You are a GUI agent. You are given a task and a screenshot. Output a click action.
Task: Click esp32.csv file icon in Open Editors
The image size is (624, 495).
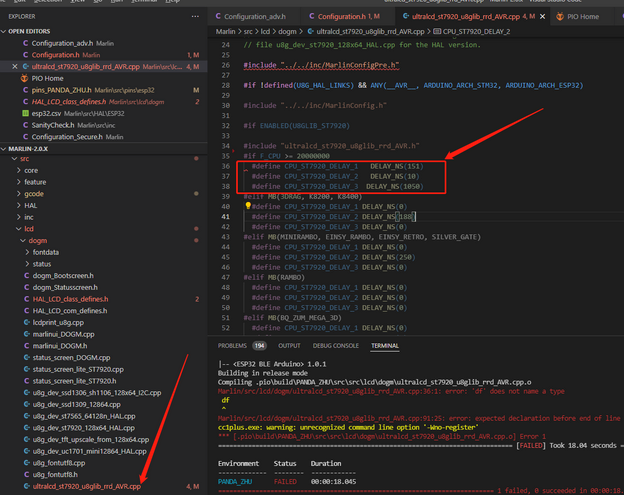(25, 113)
